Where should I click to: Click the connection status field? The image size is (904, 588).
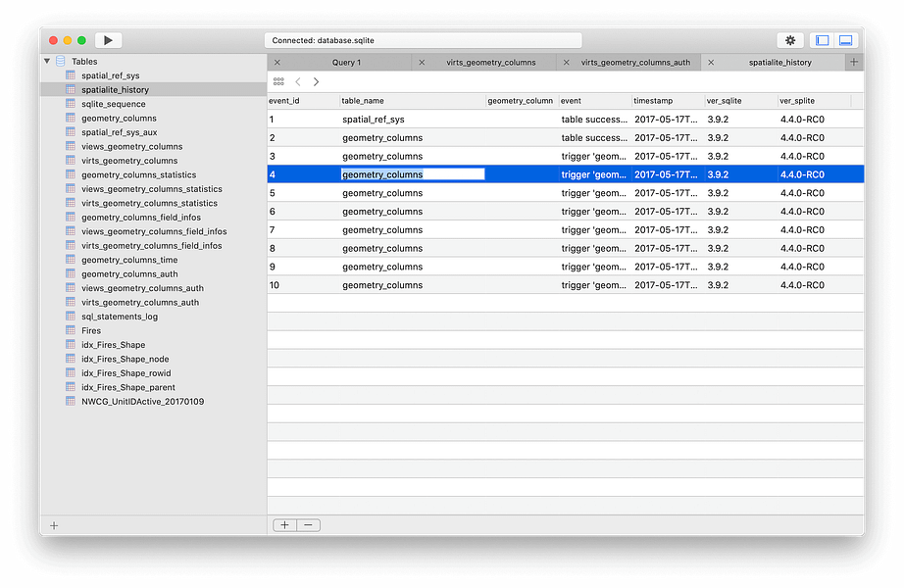coord(424,40)
